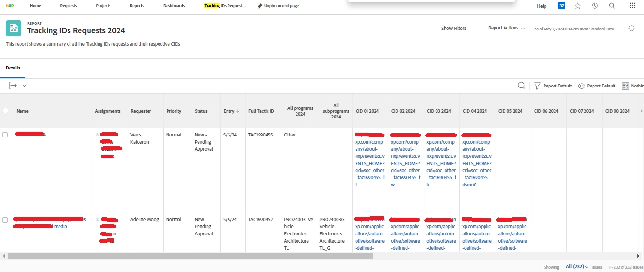Open CID 04 link ending dsmn8

point(477,160)
